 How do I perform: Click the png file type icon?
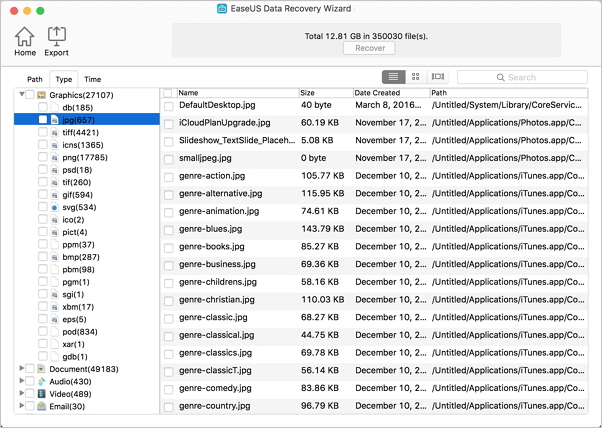point(55,157)
